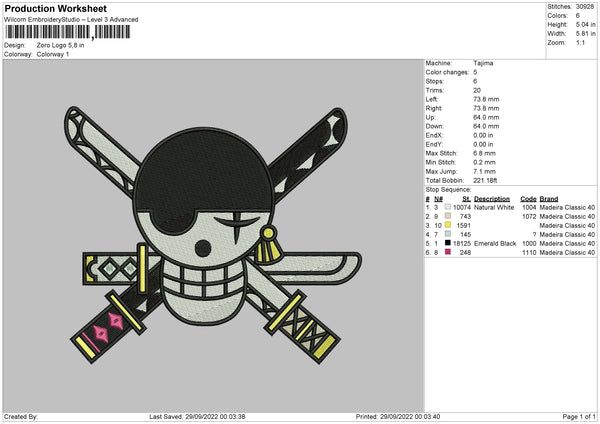600x424 pixels.
Task: Click the light blue swatch in row 4
Action: click(448, 234)
